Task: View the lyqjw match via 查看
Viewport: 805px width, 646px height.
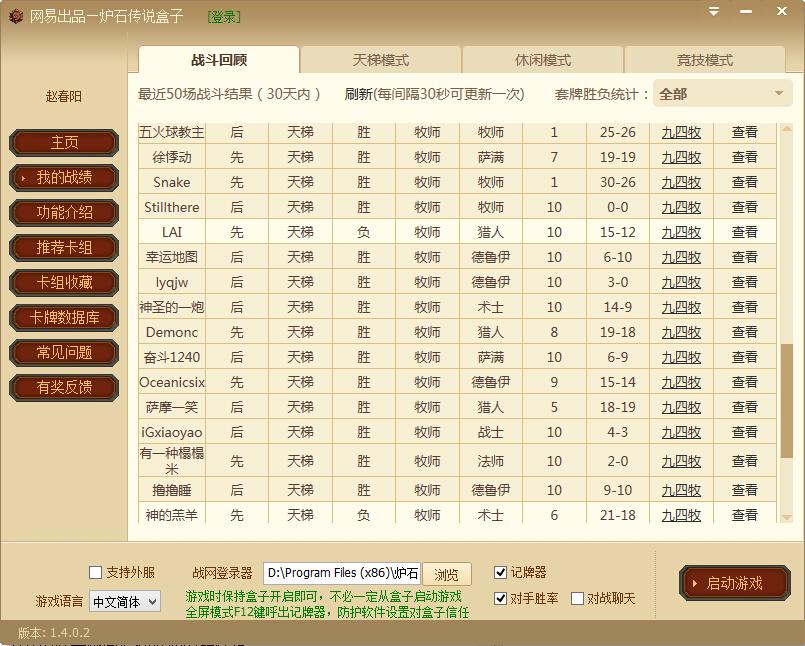Action: tap(744, 282)
